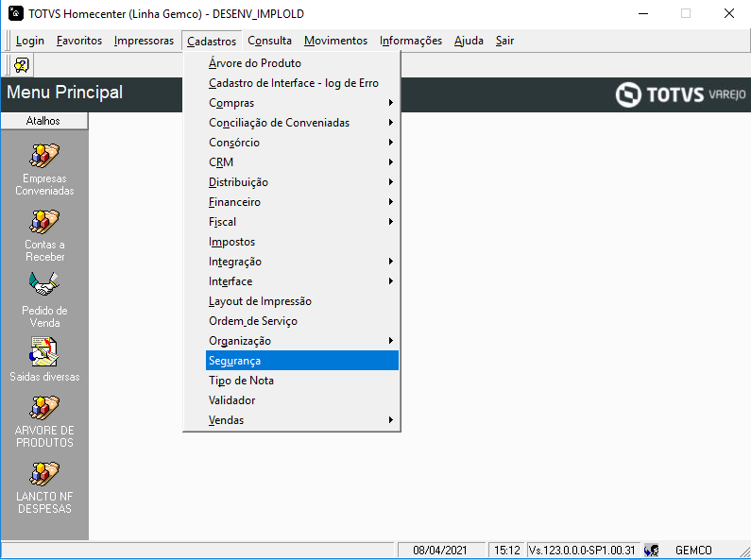Choose Layout de Impressão menu entry
The height and width of the screenshot is (560, 751).
click(302, 301)
